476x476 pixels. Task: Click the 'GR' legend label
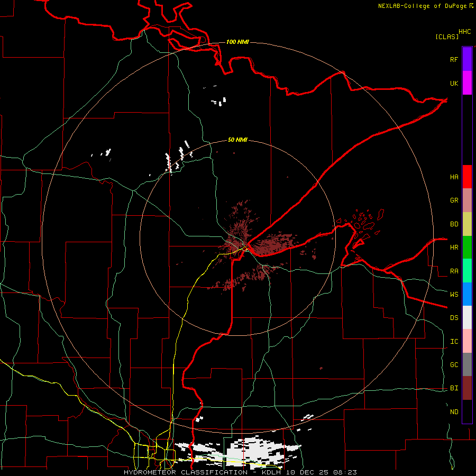tap(454, 200)
